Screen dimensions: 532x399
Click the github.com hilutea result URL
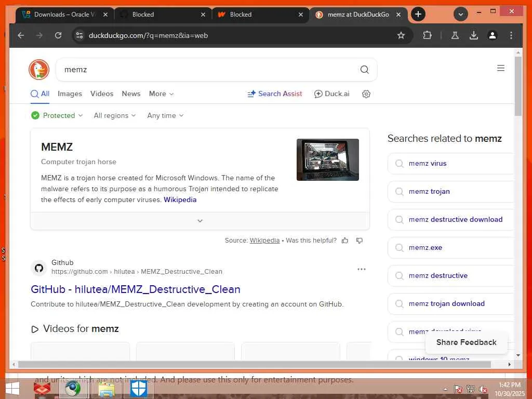pyautogui.click(x=137, y=272)
